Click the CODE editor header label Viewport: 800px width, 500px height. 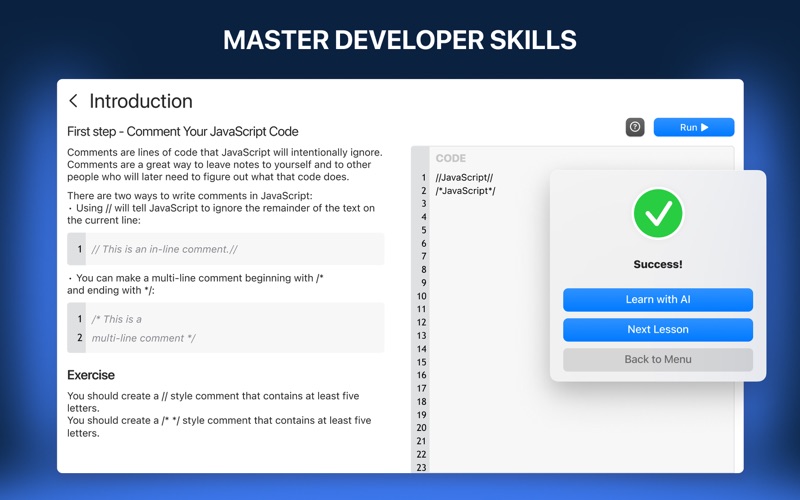click(x=451, y=158)
